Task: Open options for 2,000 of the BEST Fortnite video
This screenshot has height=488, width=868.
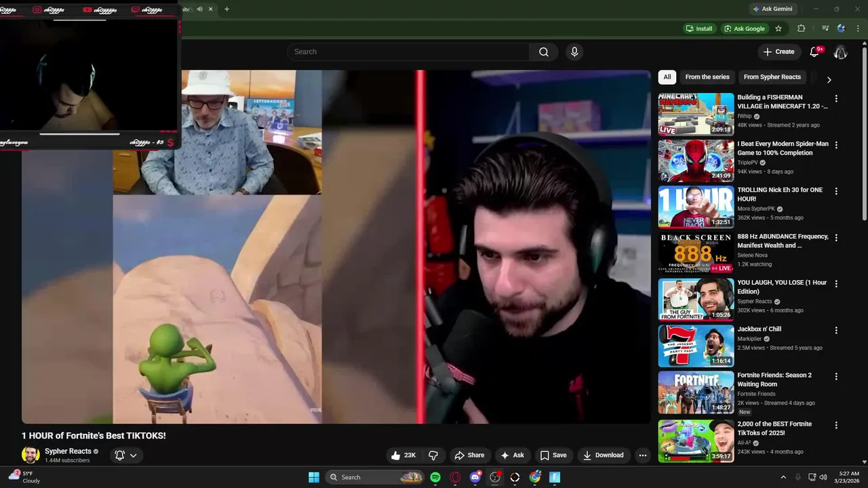Action: (x=836, y=426)
